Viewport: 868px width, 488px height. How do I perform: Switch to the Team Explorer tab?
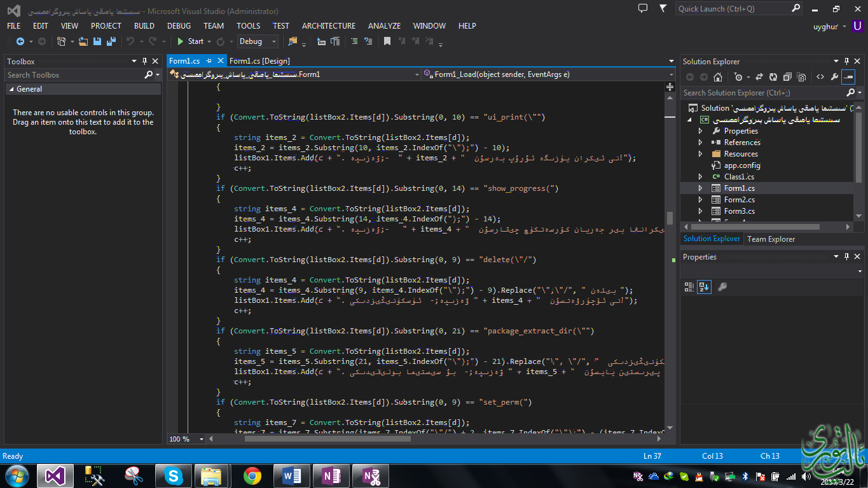[x=771, y=239]
